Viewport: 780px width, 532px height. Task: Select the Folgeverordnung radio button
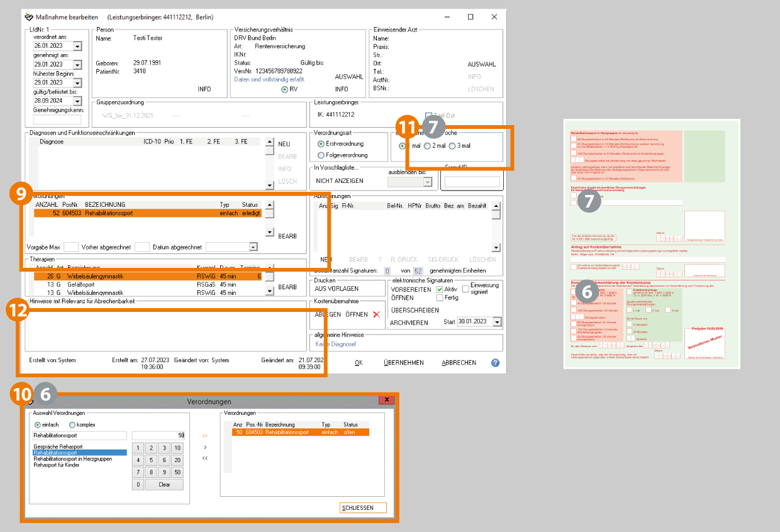click(x=321, y=155)
